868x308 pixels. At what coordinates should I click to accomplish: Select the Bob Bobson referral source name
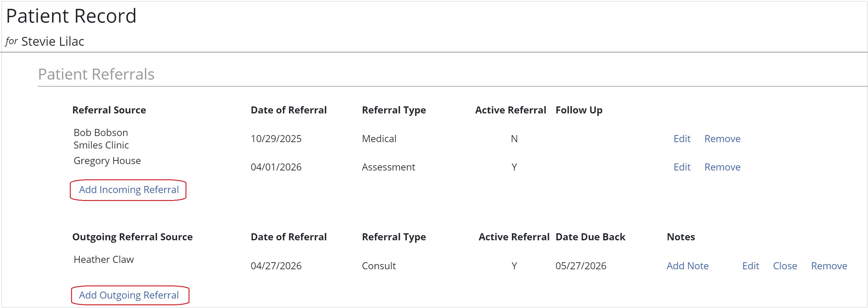101,133
